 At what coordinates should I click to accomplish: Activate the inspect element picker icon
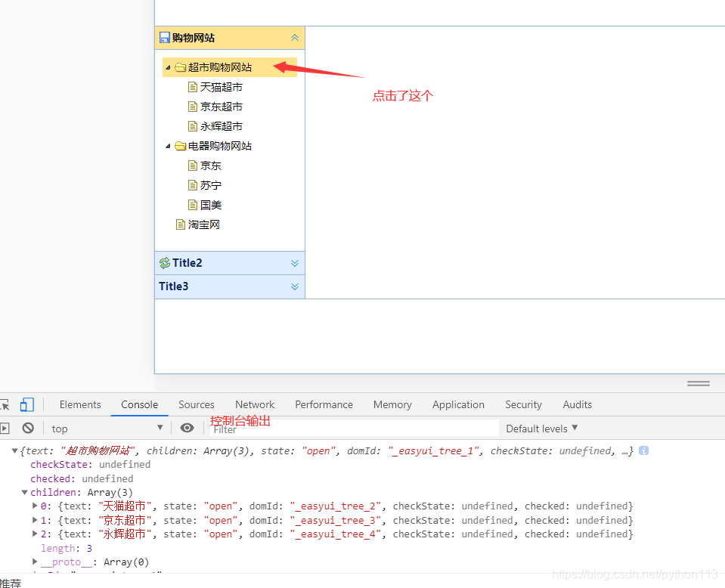click(x=5, y=404)
